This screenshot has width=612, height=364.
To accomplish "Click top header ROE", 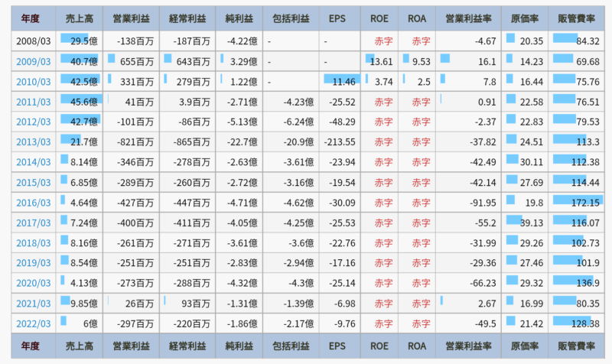I will [x=379, y=18].
